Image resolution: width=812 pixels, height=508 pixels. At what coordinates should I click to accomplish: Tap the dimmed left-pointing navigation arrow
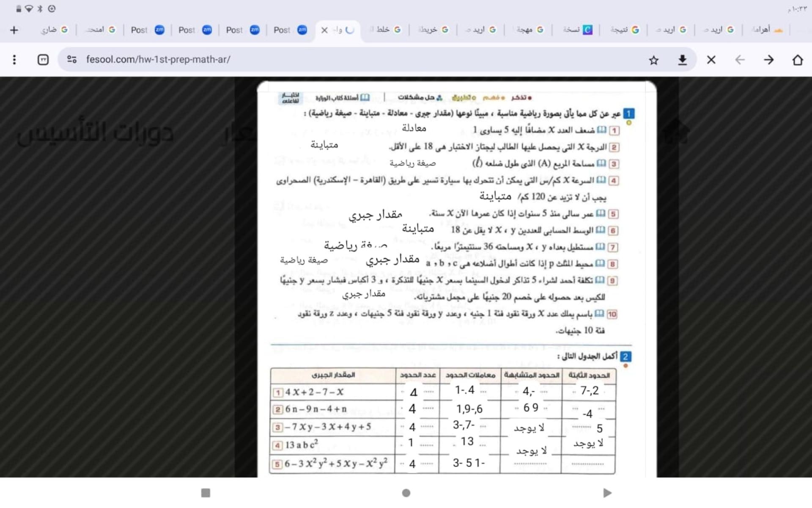(x=740, y=60)
